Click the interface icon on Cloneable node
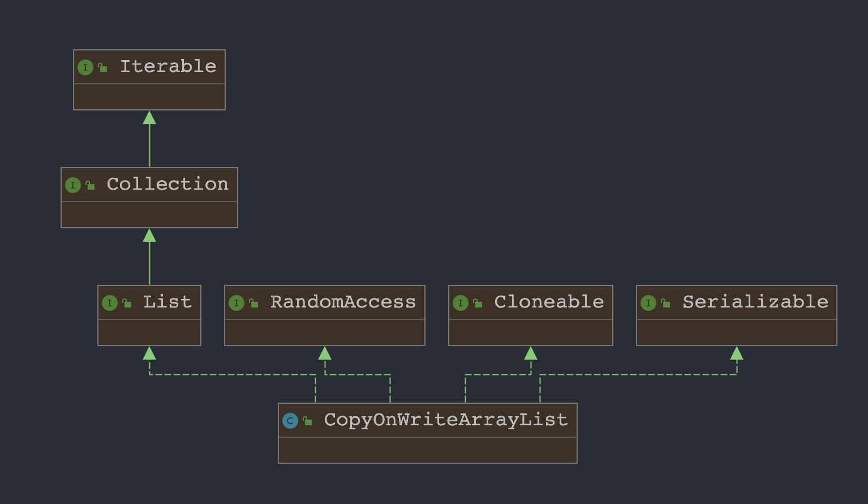Viewport: 868px width, 504px height. [461, 303]
